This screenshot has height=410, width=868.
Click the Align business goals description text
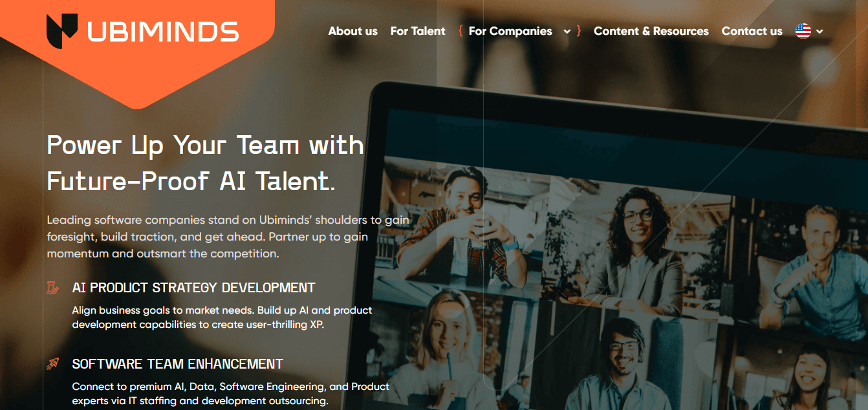click(x=222, y=318)
